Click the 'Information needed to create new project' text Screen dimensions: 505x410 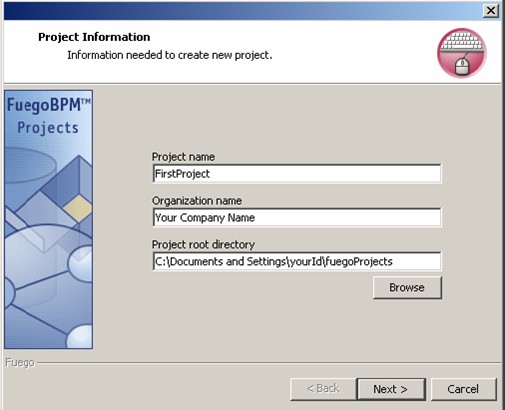170,55
